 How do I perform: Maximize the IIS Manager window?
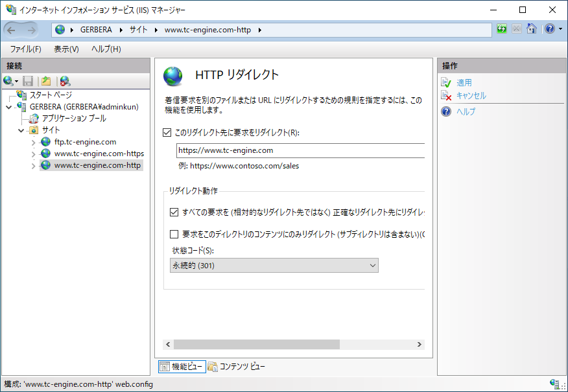click(523, 10)
